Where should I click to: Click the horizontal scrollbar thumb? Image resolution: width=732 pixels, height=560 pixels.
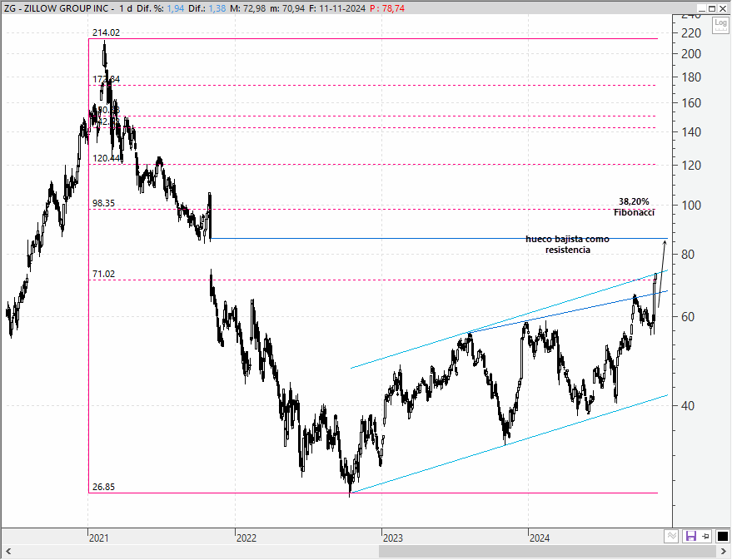point(548,552)
